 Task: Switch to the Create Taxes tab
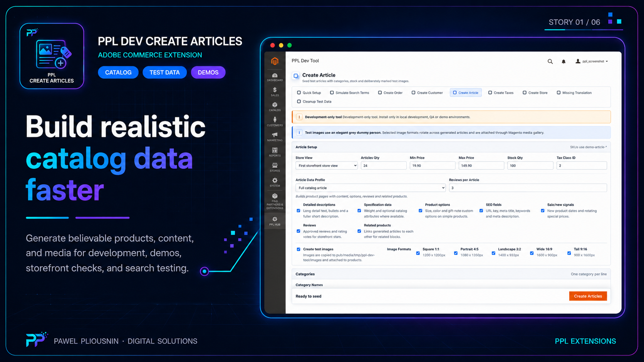tap(501, 93)
